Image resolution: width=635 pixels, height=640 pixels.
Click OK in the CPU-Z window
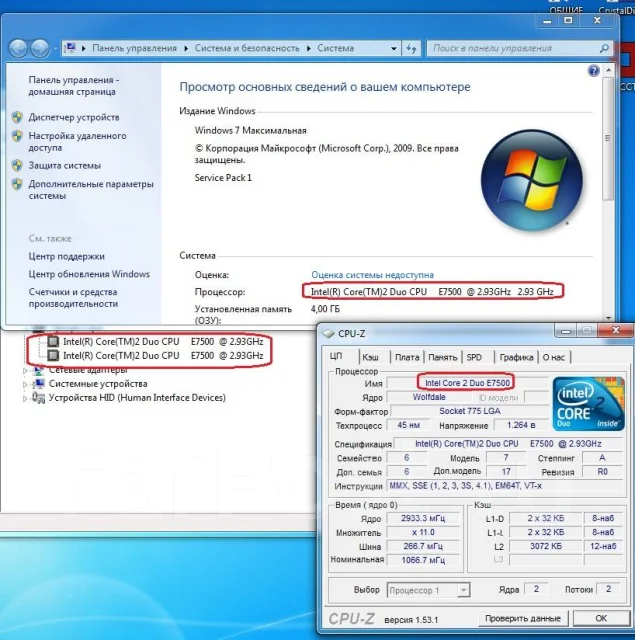[x=601, y=618]
